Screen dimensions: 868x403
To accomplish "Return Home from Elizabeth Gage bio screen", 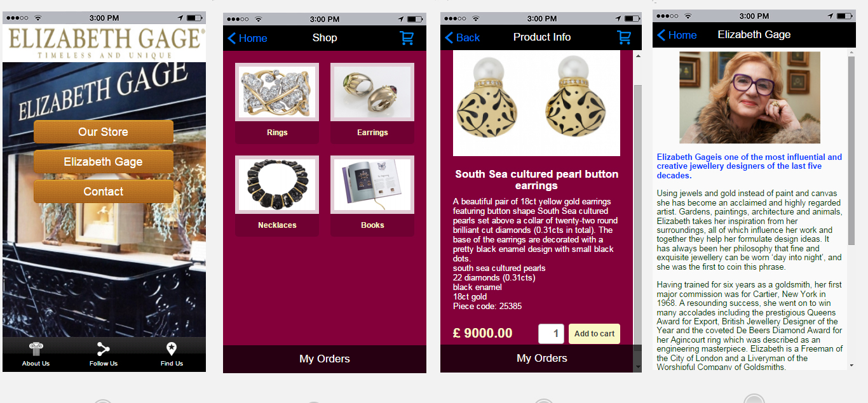I will tap(677, 35).
